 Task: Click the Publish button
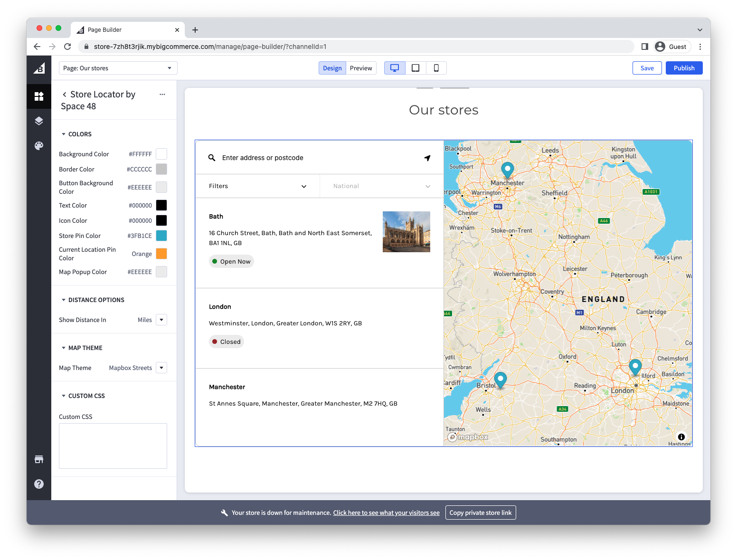coord(684,68)
